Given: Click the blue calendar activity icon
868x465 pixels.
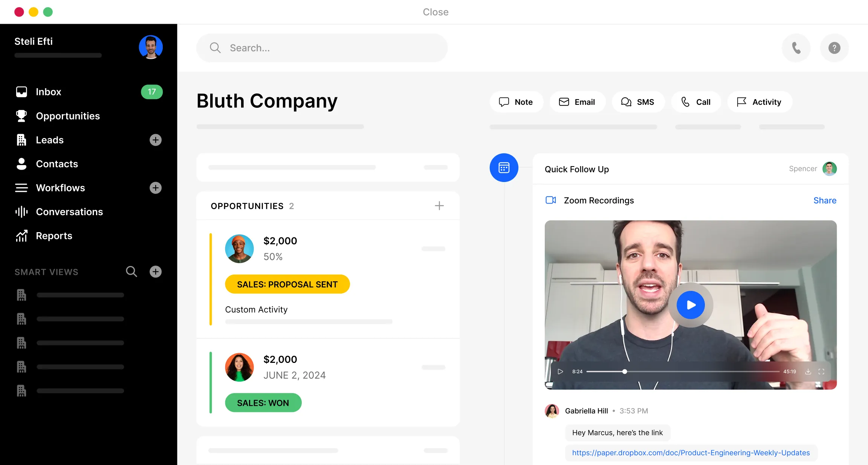Looking at the screenshot, I should point(504,168).
